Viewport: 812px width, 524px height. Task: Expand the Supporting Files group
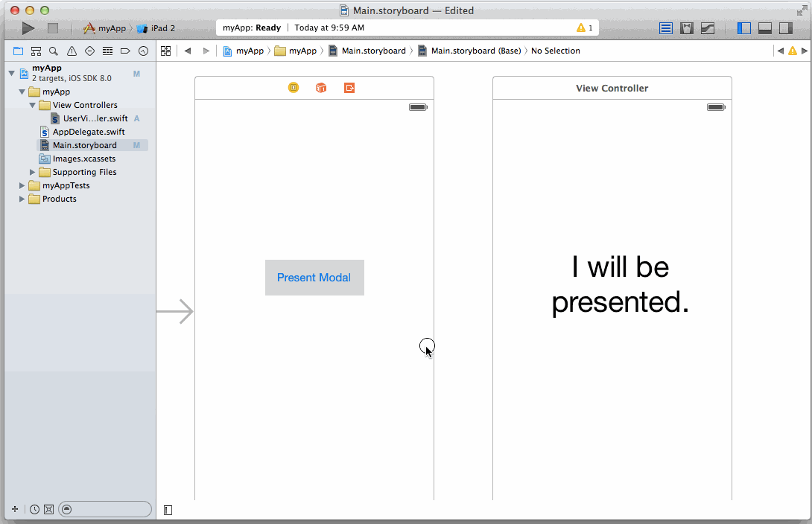coord(32,172)
